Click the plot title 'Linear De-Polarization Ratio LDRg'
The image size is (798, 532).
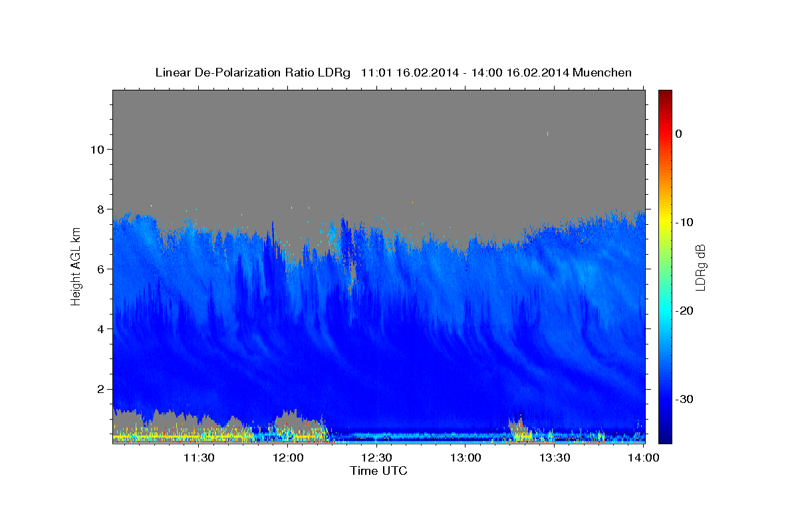pyautogui.click(x=253, y=72)
